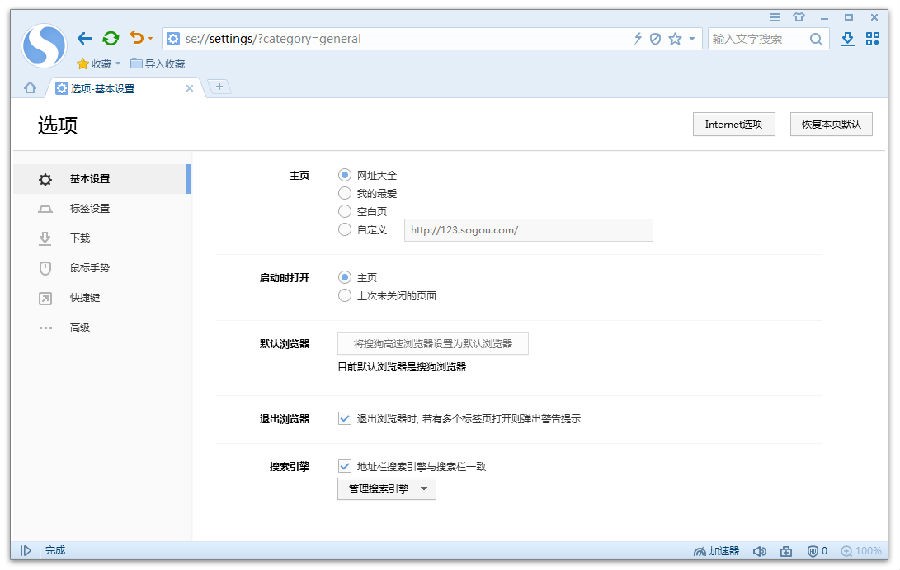Select 上次未关闭的页面 startup option

pyautogui.click(x=345, y=296)
